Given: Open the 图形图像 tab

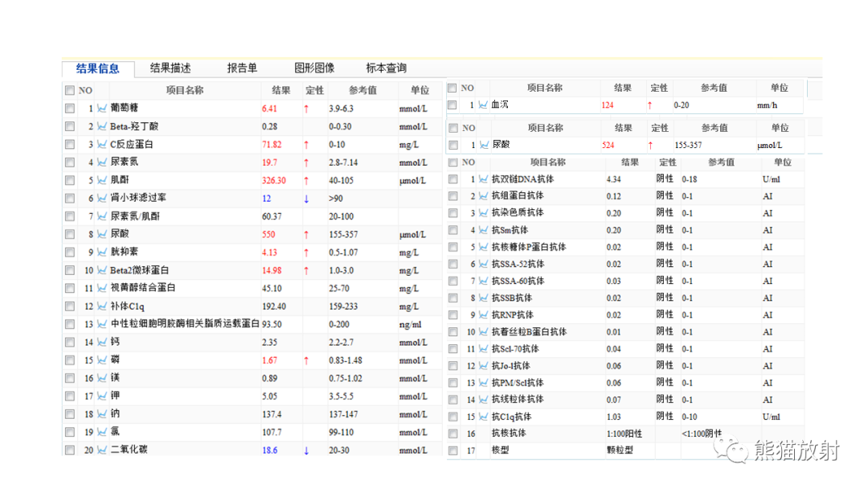Looking at the screenshot, I should (x=316, y=68).
